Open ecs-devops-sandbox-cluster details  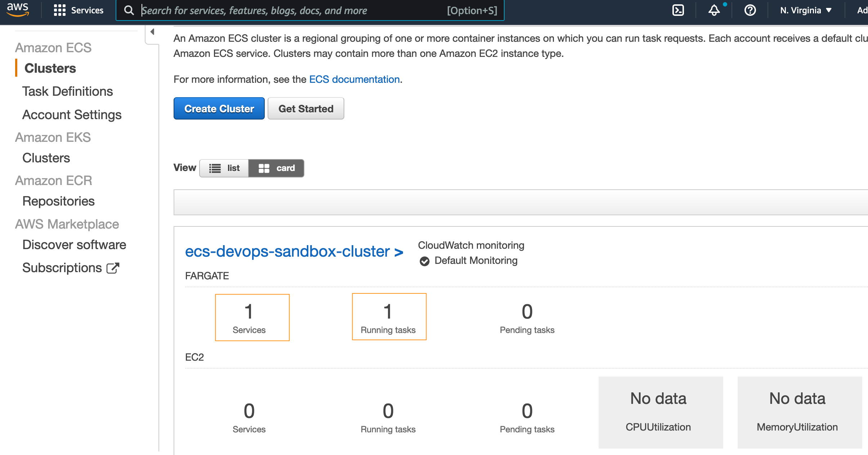(294, 251)
